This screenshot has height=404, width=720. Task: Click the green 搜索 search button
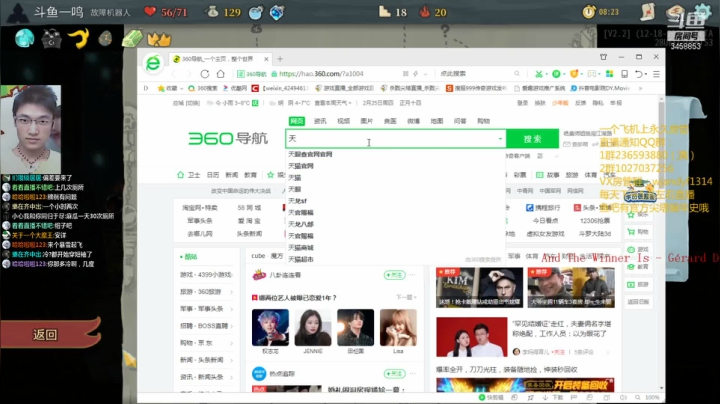click(x=533, y=139)
